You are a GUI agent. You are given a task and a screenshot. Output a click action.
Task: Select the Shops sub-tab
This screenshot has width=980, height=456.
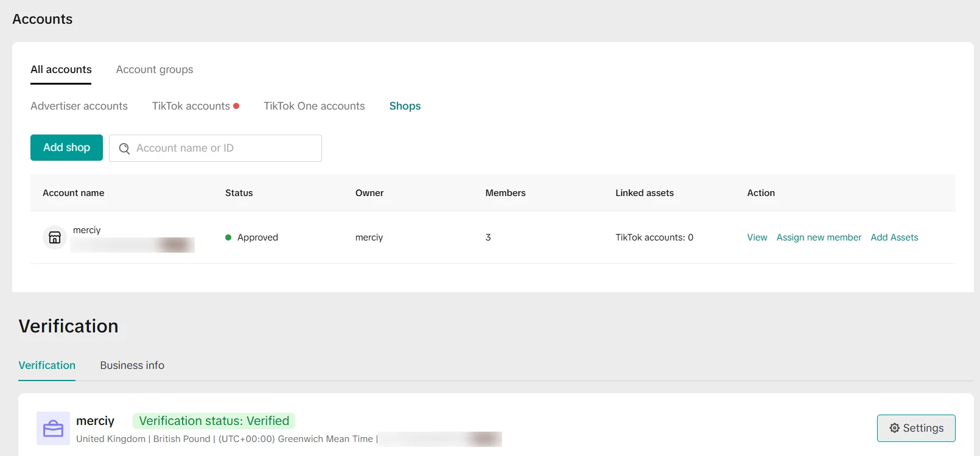coord(405,106)
